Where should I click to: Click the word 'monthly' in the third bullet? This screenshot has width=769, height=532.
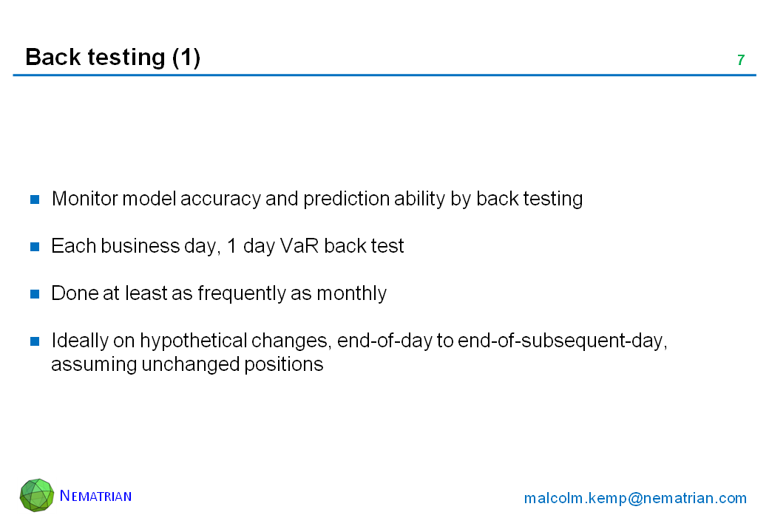click(x=351, y=293)
